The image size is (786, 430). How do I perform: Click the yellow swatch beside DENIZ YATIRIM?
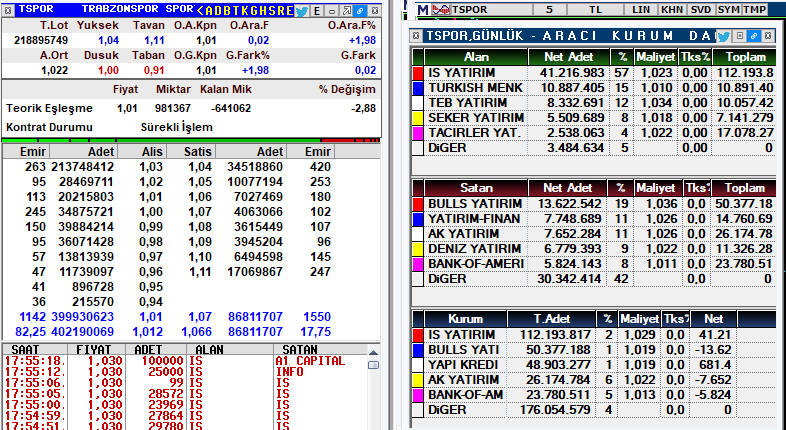click(x=418, y=249)
